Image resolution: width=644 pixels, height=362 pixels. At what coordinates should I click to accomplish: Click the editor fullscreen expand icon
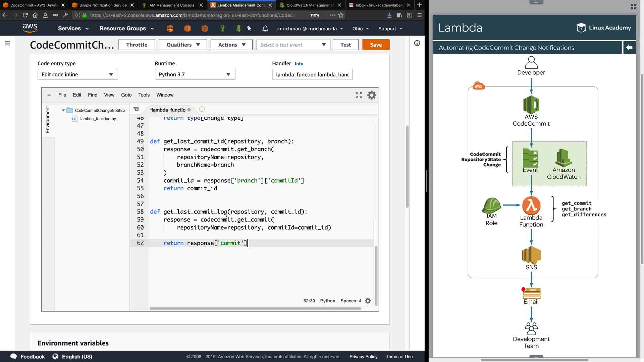pos(359,95)
